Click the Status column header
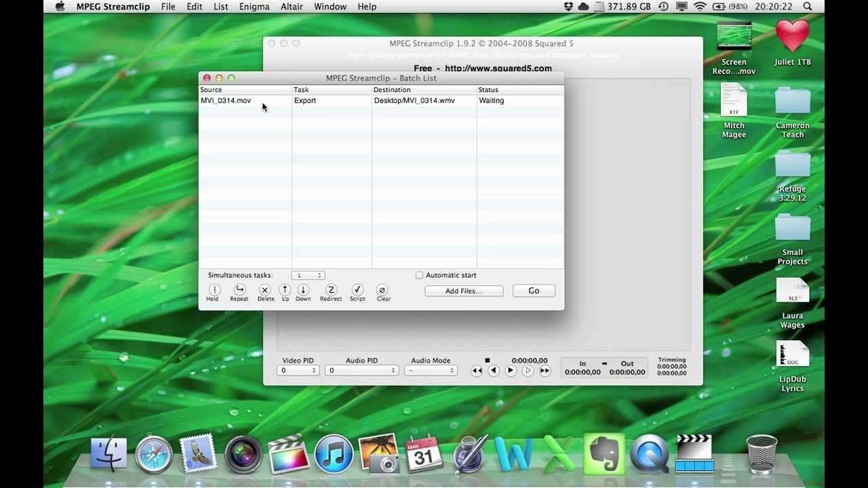Viewport: 868px width, 488px height. (x=521, y=89)
